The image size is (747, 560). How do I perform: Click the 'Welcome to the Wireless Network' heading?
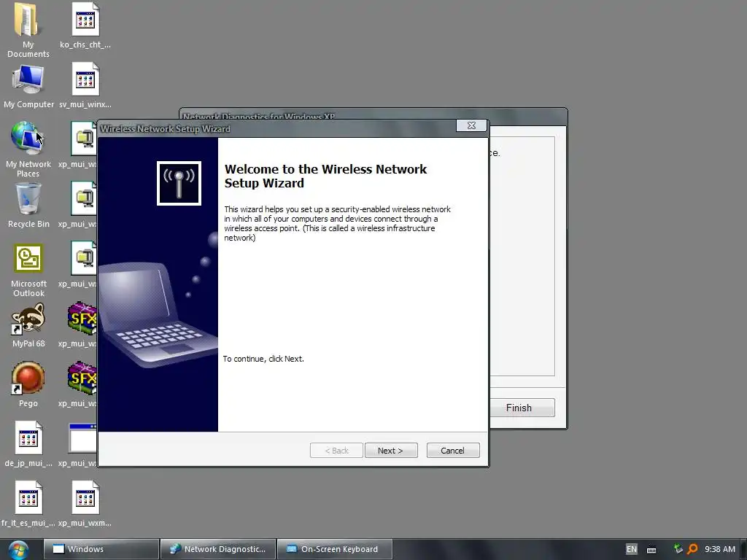(325, 176)
